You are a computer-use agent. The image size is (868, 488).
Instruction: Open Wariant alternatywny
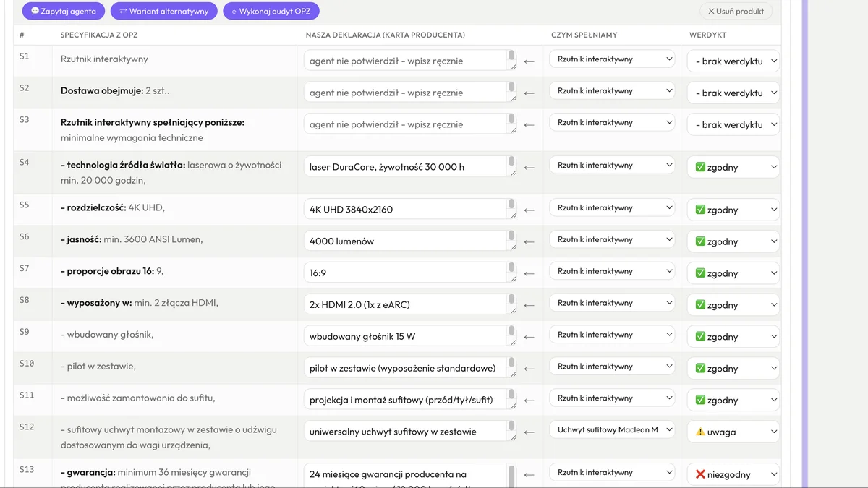coord(163,12)
